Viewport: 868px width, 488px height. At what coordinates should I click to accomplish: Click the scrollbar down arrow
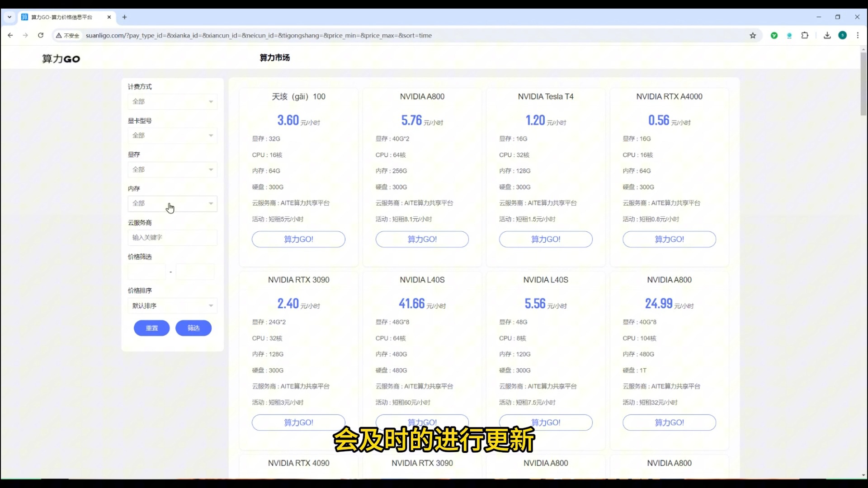863,475
